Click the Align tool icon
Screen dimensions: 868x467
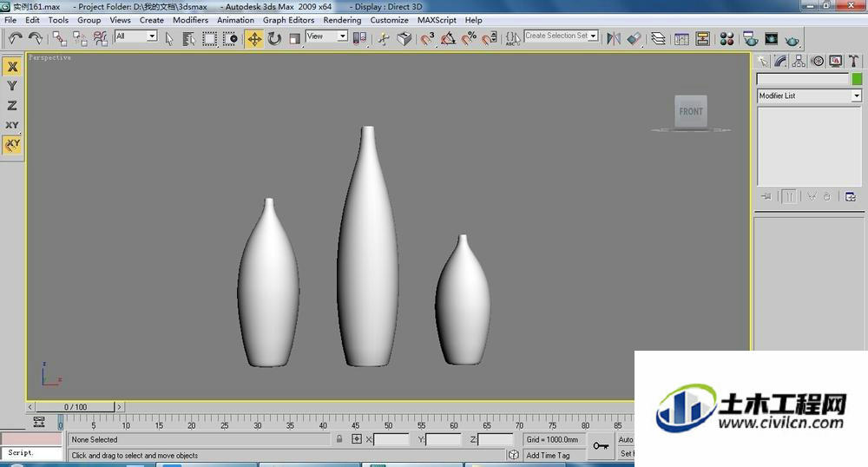(x=635, y=39)
